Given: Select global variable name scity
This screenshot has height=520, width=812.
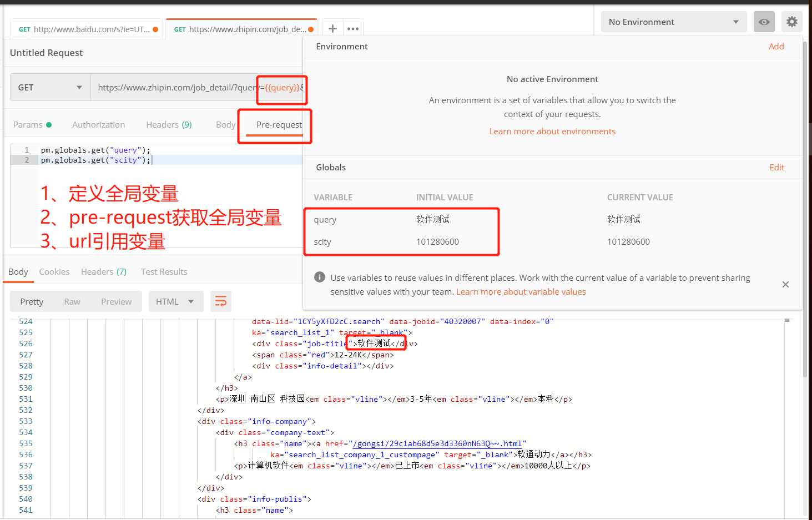Looking at the screenshot, I should click(322, 242).
